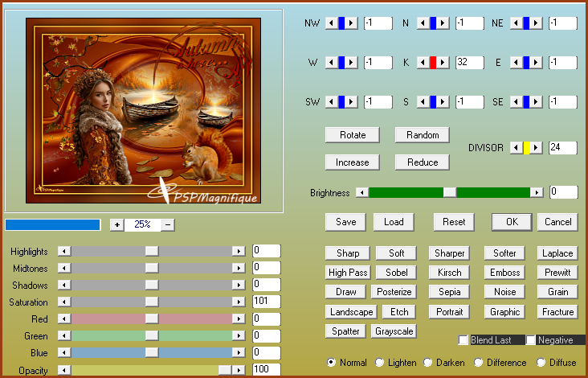Image resolution: width=588 pixels, height=378 pixels.
Task: Zoom in preview with plus button
Action: pyautogui.click(x=117, y=225)
